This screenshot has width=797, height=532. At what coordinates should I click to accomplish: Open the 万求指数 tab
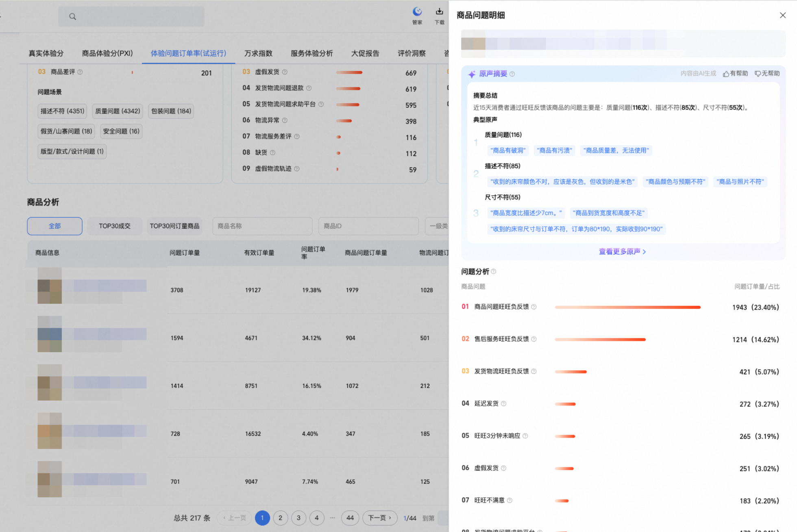tap(258, 53)
